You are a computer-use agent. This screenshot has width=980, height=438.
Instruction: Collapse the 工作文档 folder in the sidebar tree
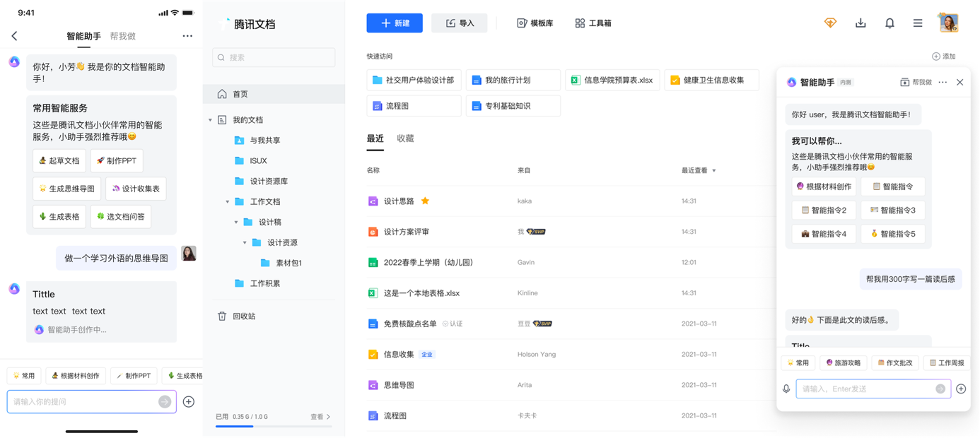point(228,201)
